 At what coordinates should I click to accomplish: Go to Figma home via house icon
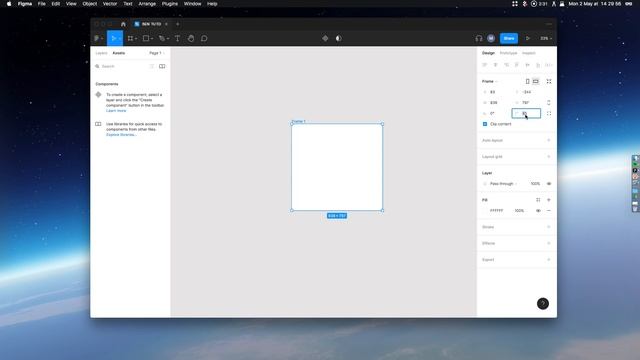[123, 24]
